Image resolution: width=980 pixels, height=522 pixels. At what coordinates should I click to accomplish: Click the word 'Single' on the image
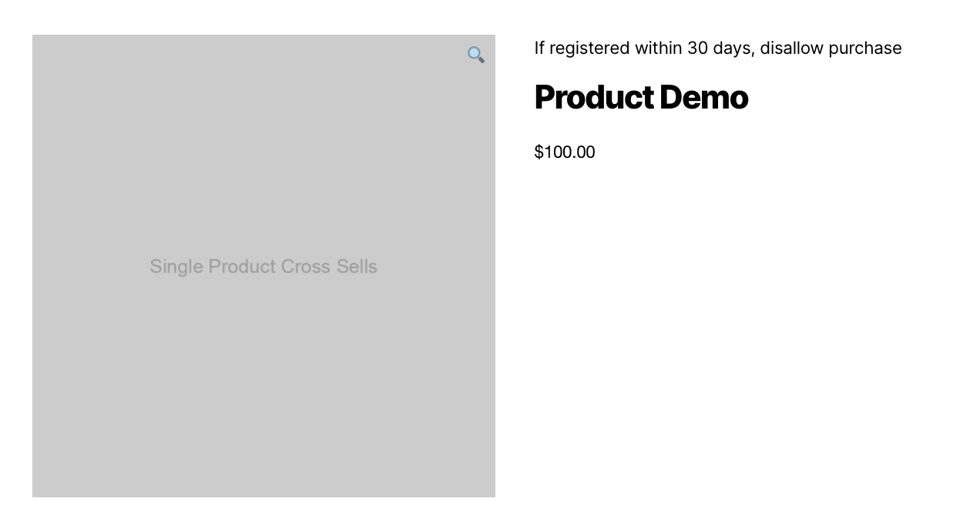[176, 266]
